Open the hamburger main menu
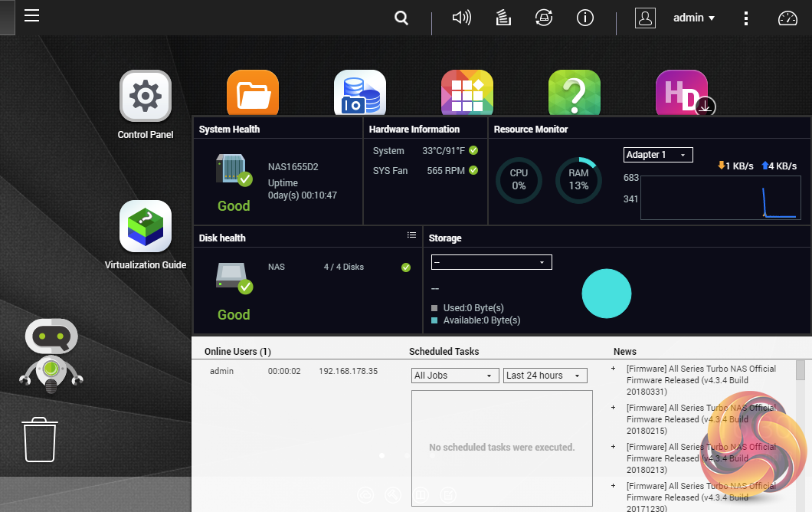Screen dimensions: 812x512 pyautogui.click(x=31, y=16)
